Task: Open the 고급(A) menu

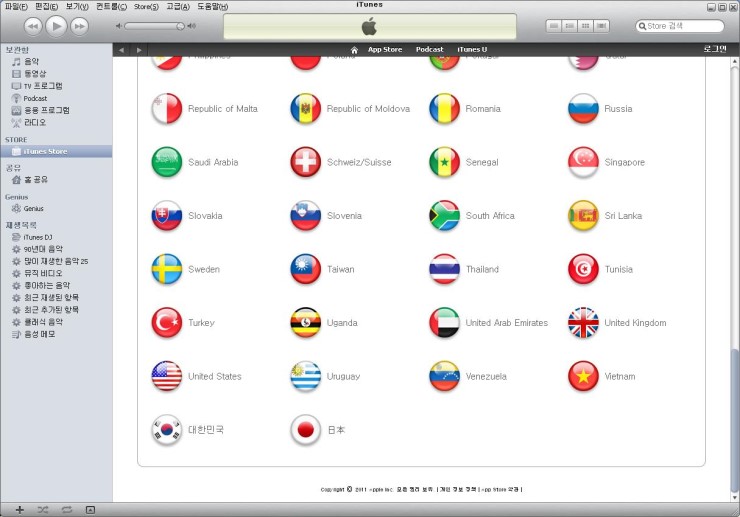Action: tap(178, 6)
